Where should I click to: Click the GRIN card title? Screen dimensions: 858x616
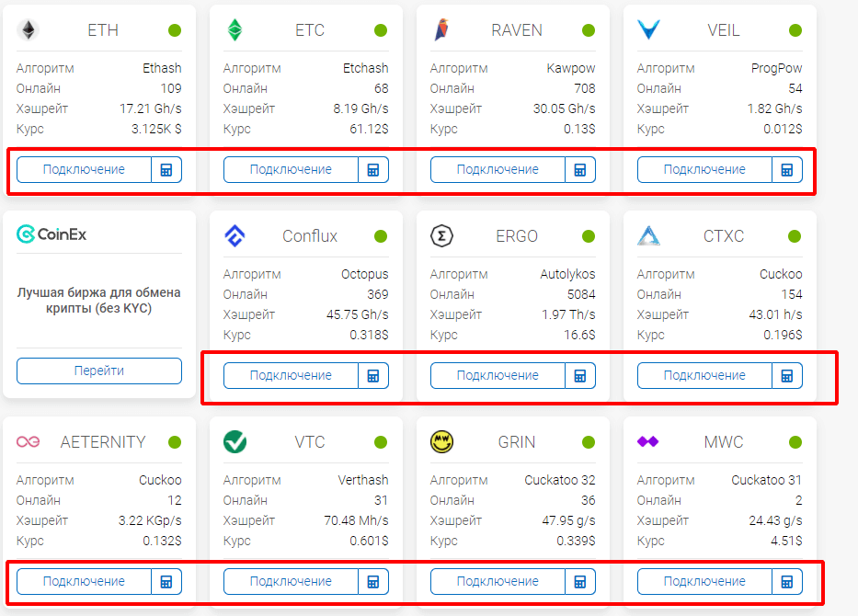click(517, 442)
